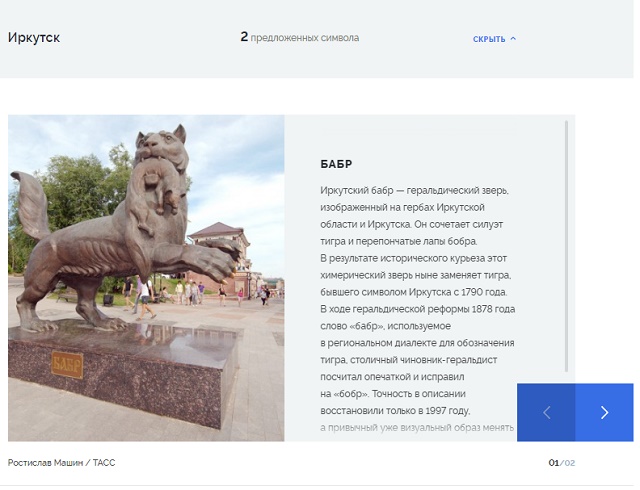The height and width of the screenshot is (490, 640).
Task: Click the БАБР plaque on pedestal
Action: point(67,364)
